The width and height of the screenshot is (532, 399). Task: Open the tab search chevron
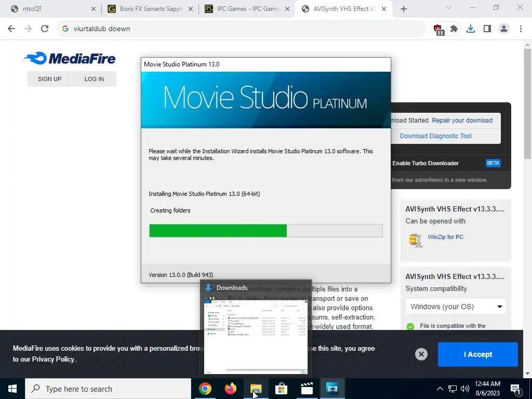point(448,7)
